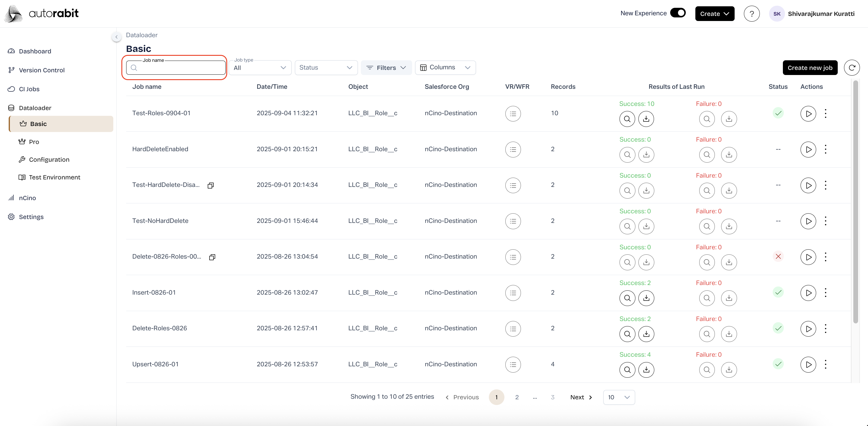The width and height of the screenshot is (868, 426).
Task: Collapse the left sidebar
Action: click(116, 37)
